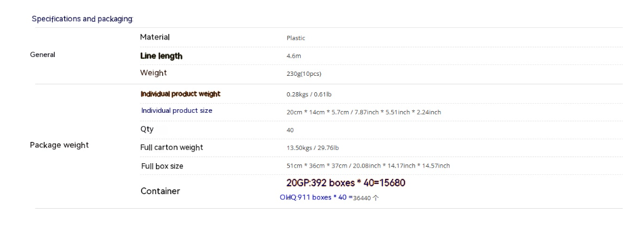Click the 'Individual product size' label
The width and height of the screenshot is (644, 236).
[x=177, y=111]
